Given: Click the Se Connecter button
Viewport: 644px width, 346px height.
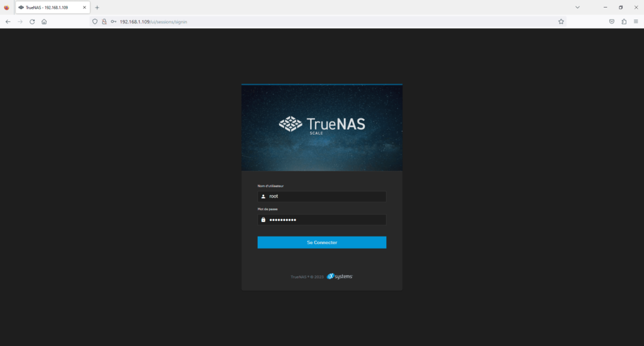Looking at the screenshot, I should 321,242.
